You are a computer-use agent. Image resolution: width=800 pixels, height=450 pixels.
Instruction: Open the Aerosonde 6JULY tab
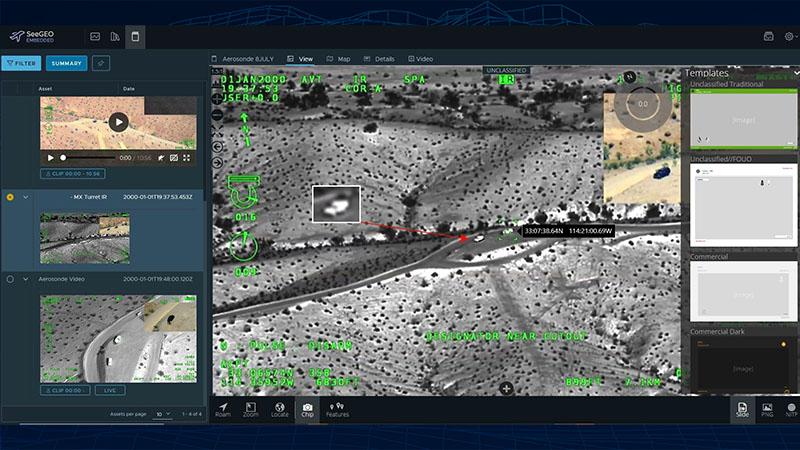point(243,59)
